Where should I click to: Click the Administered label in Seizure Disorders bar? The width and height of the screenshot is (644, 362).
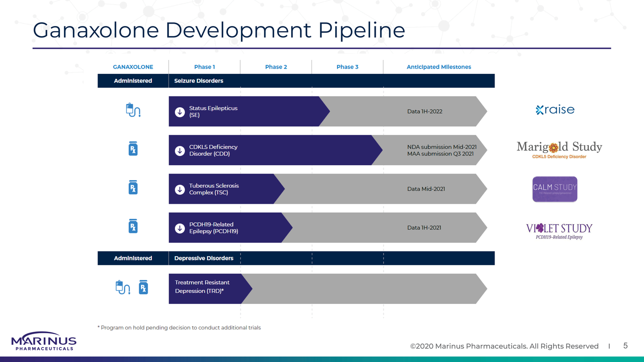click(x=133, y=81)
